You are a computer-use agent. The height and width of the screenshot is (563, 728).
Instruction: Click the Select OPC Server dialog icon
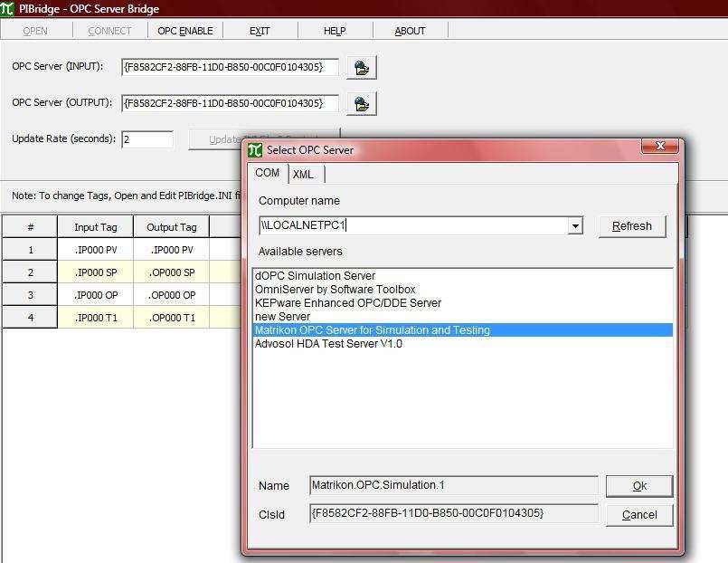(255, 150)
